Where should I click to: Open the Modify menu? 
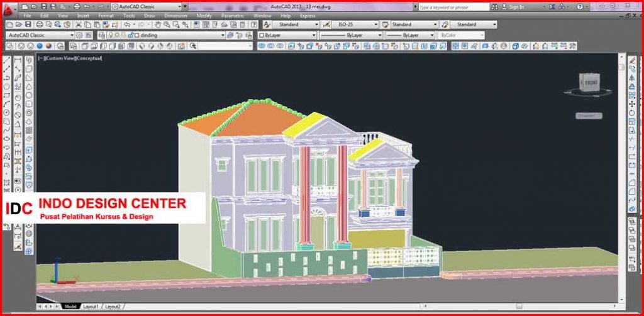(x=204, y=16)
